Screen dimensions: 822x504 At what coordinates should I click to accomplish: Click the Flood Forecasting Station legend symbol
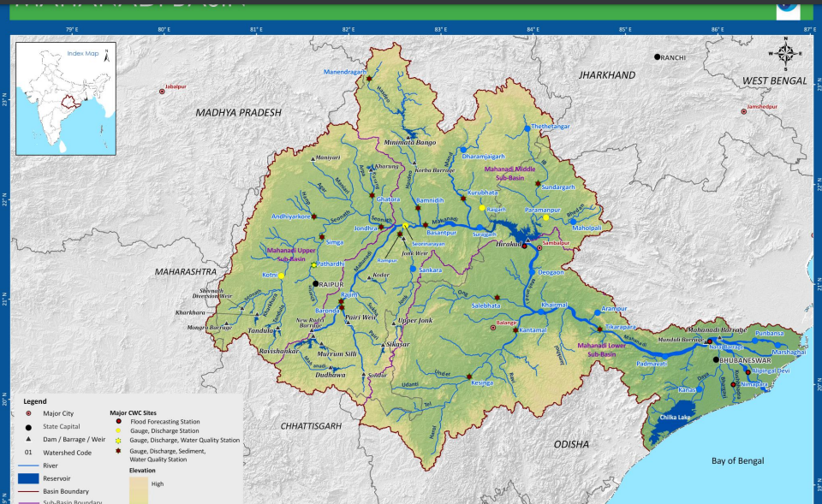119,421
